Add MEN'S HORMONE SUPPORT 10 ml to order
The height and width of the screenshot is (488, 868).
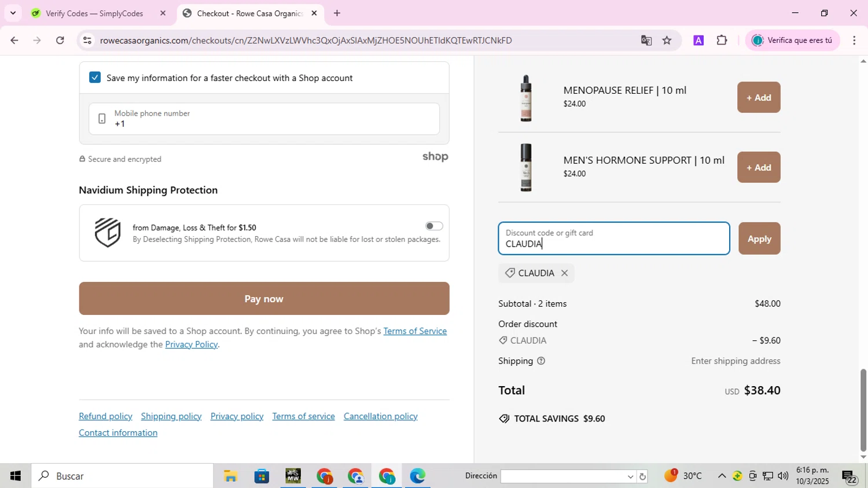759,167
